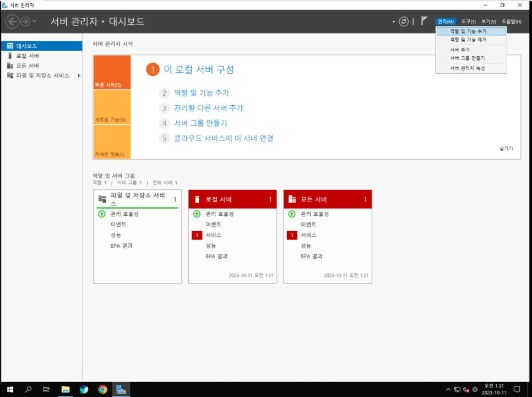The height and width of the screenshot is (397, 532).
Task: Select 대시보드 in the left sidebar
Action: 26,46
